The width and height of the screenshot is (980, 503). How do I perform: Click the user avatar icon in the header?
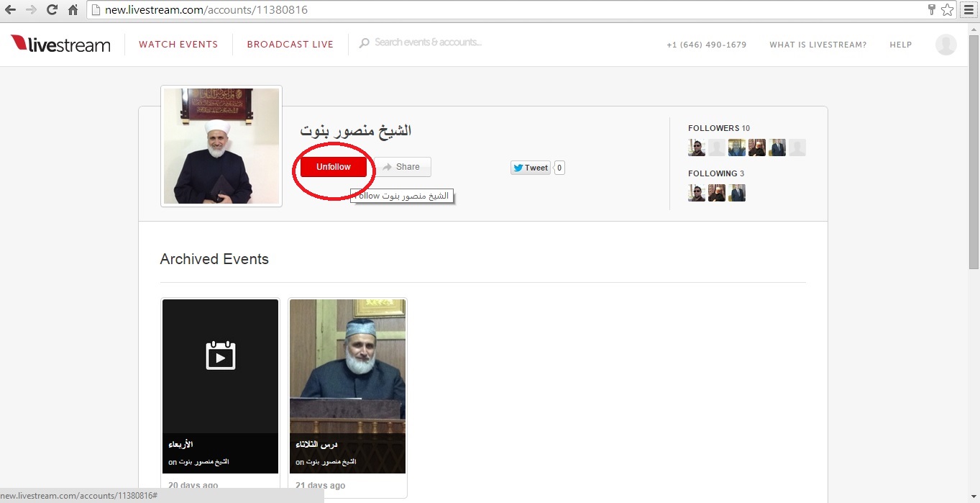(945, 45)
